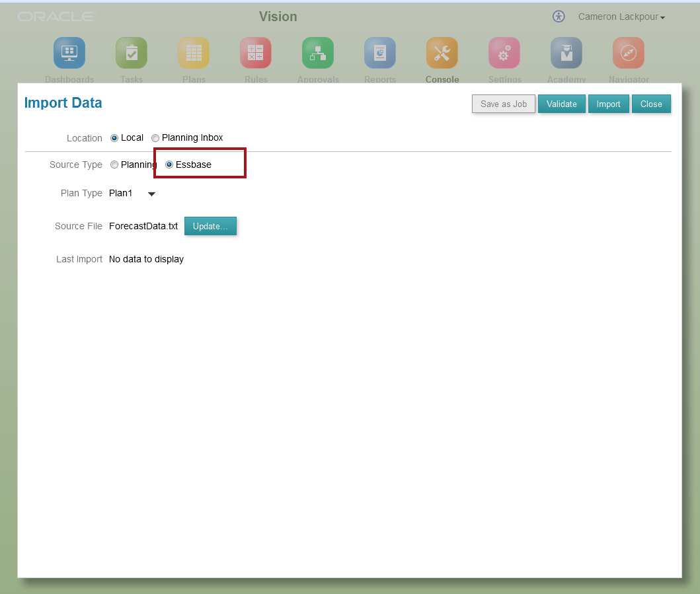The width and height of the screenshot is (700, 594).
Task: Click the Source Type label
Action: pyautogui.click(x=76, y=165)
